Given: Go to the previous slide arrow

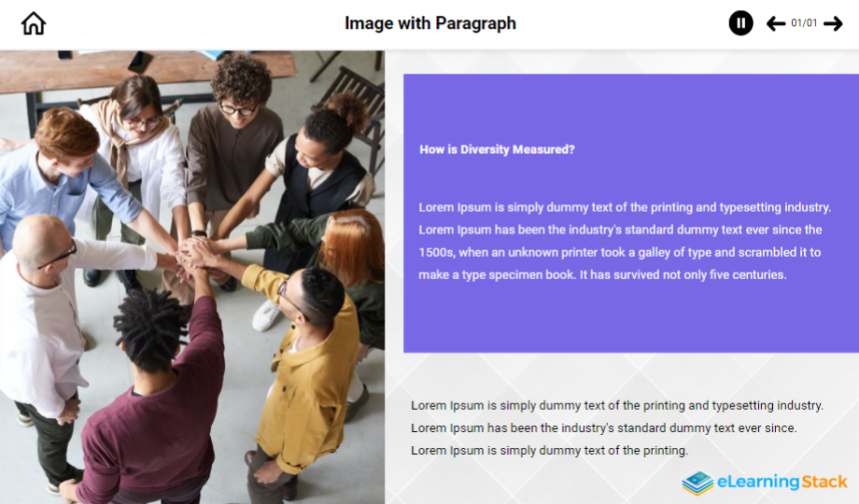Looking at the screenshot, I should tap(776, 23).
